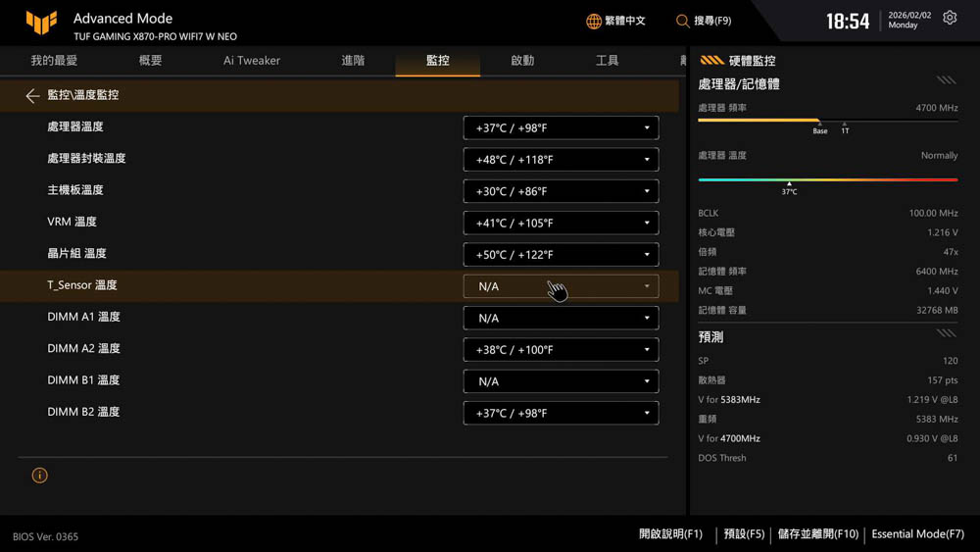Expand the 晶片組 溫度 dropdown

(561, 255)
